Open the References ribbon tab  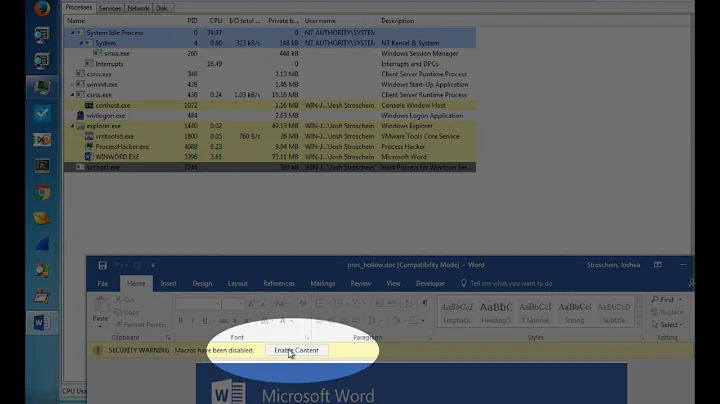tap(279, 284)
